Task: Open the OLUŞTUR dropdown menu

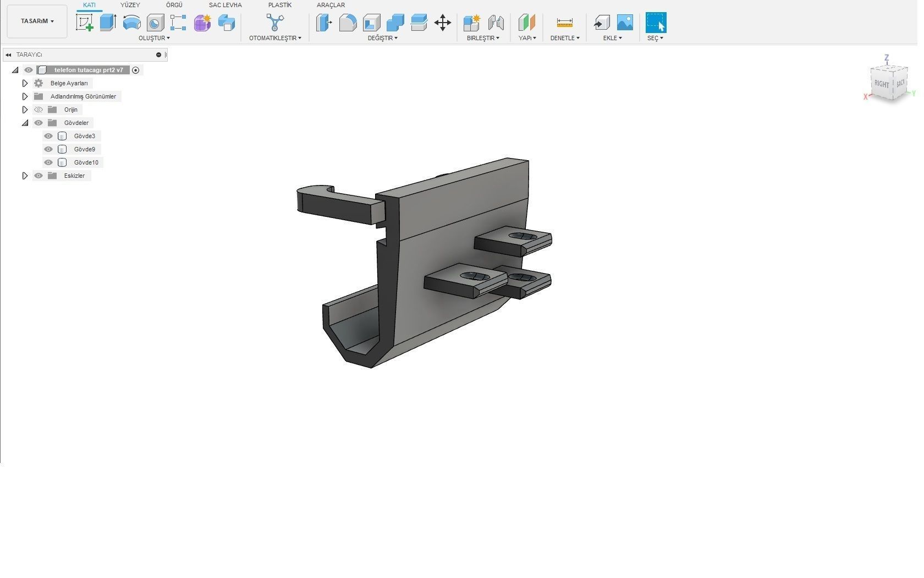Action: click(154, 38)
